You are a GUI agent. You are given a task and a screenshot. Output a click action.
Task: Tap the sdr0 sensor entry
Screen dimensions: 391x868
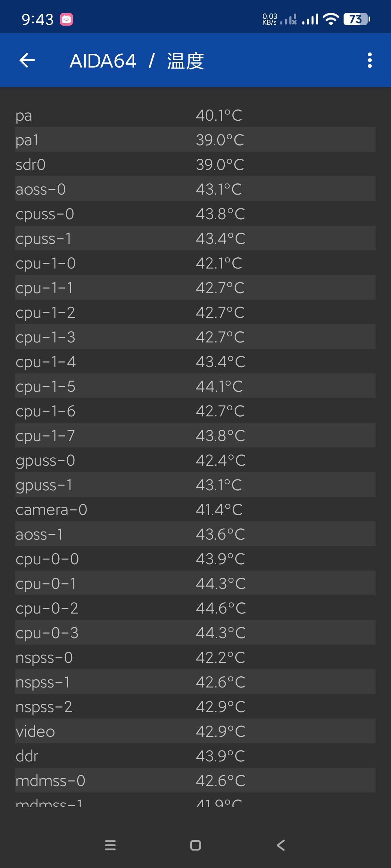(195, 165)
